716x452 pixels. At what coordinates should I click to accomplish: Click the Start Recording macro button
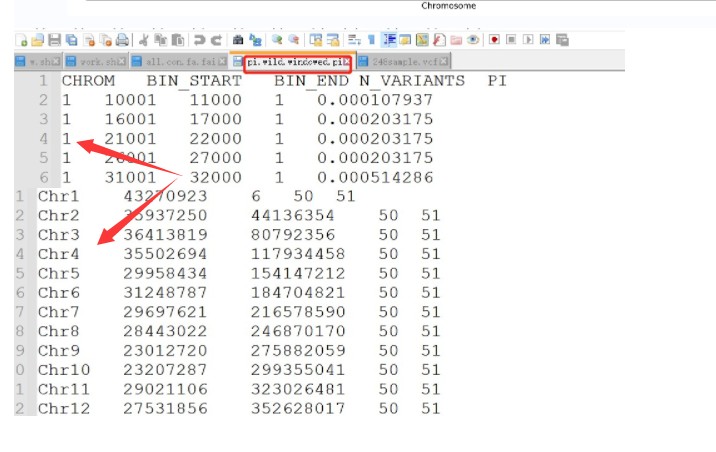494,40
